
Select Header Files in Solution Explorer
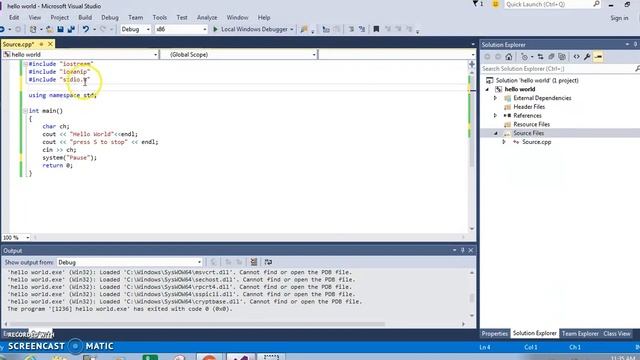tap(529, 107)
